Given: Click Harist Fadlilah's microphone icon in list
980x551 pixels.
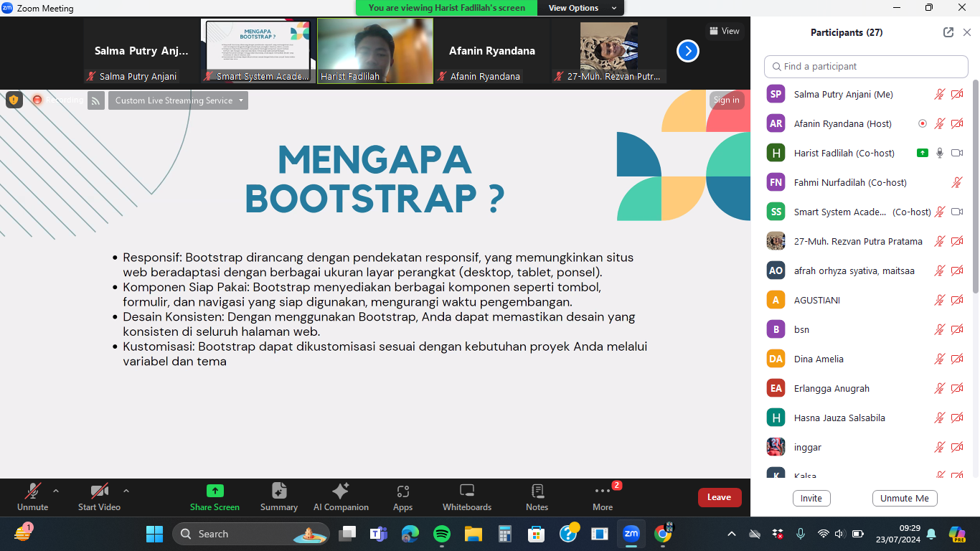Looking at the screenshot, I should [x=940, y=153].
